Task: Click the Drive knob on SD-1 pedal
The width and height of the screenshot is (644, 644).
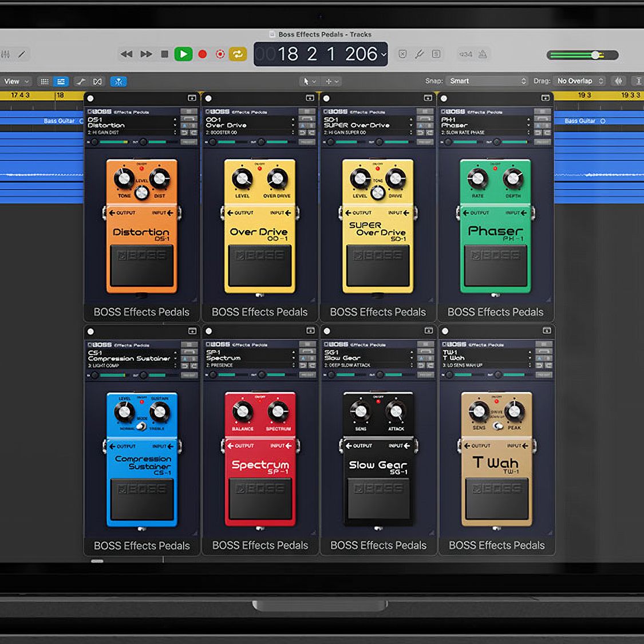Action: [396, 178]
